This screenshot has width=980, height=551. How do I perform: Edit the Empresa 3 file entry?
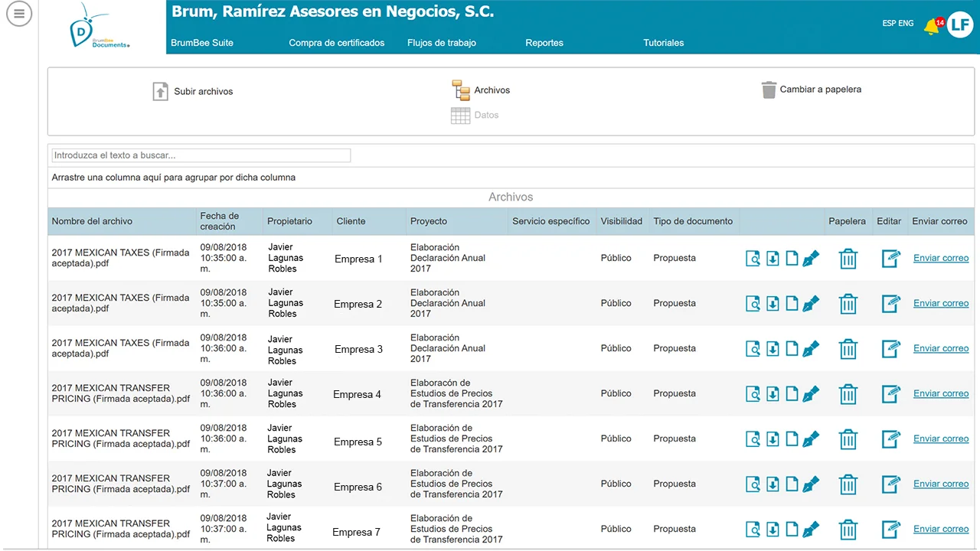(890, 349)
